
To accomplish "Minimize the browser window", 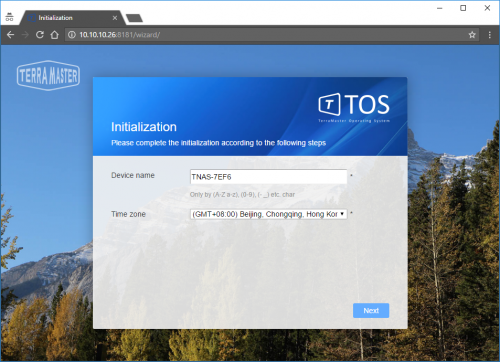I will click(x=440, y=8).
